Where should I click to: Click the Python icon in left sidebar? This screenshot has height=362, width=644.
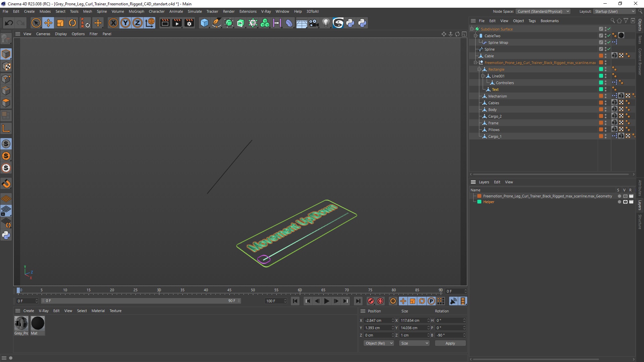[x=6, y=235]
